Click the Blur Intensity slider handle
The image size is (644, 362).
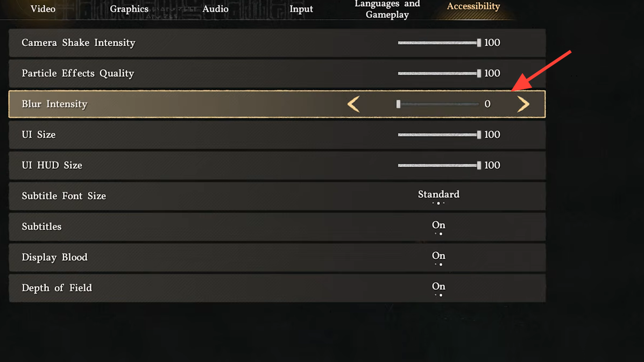click(398, 104)
